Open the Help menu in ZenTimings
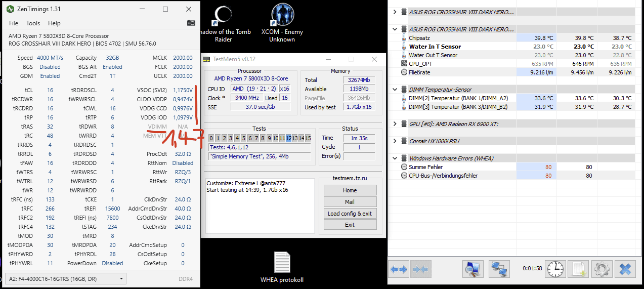The image size is (644, 289). (x=54, y=23)
